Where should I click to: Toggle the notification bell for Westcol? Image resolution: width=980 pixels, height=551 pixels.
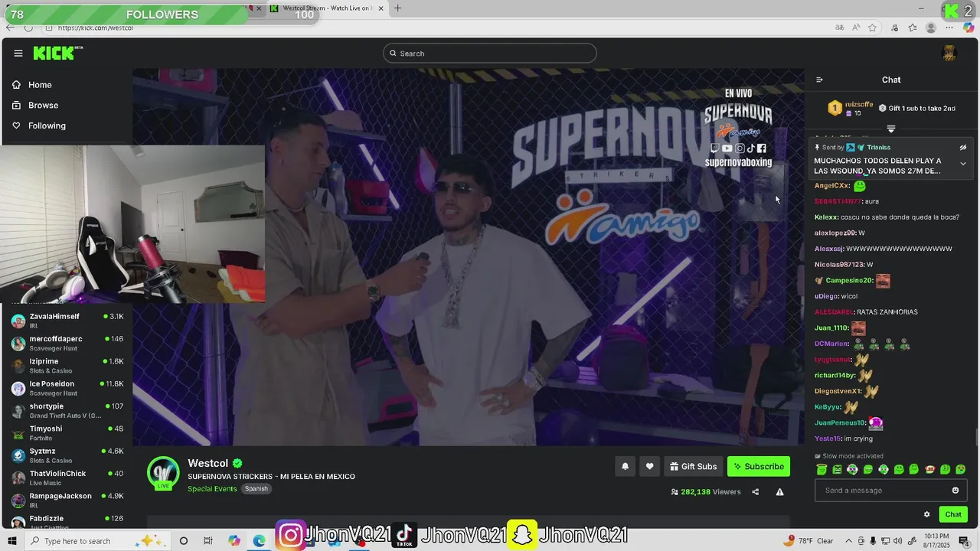pyautogui.click(x=625, y=467)
